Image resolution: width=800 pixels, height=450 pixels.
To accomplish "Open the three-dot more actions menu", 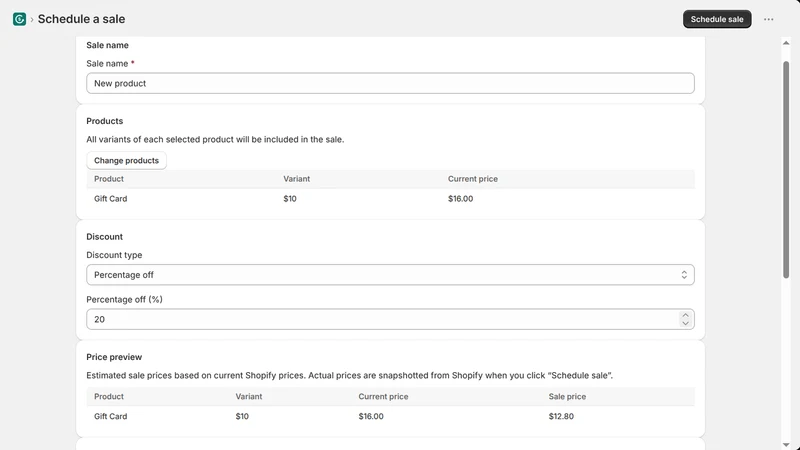I will (768, 19).
